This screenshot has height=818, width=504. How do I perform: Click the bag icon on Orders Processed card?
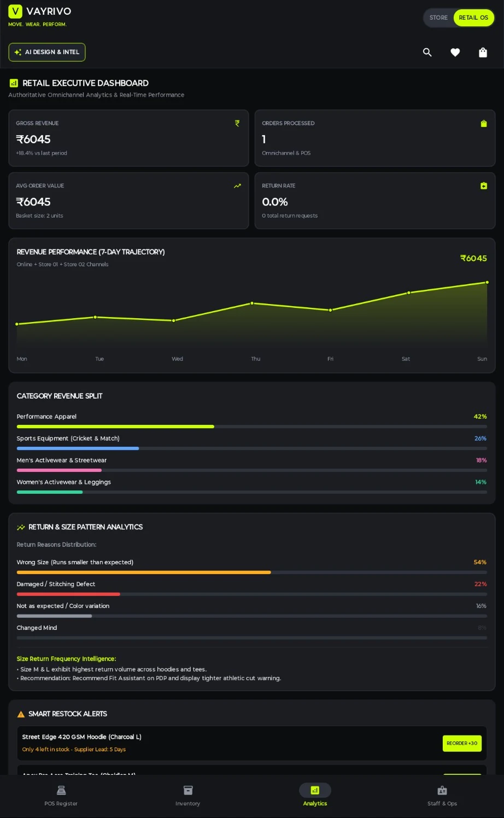tap(484, 124)
